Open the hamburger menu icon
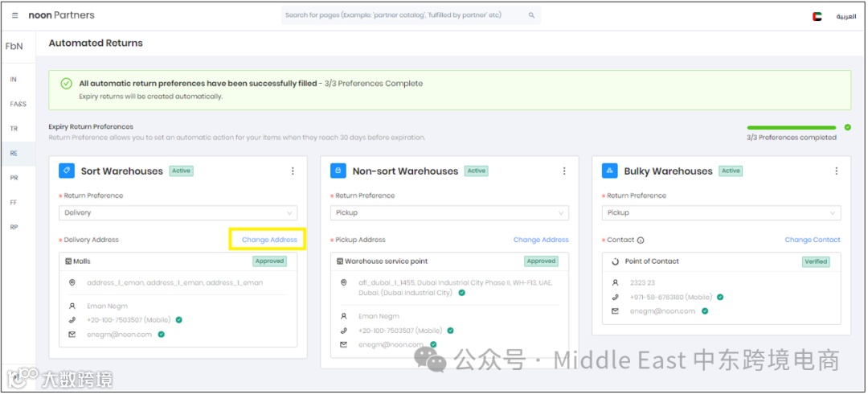868x395 pixels. point(15,15)
